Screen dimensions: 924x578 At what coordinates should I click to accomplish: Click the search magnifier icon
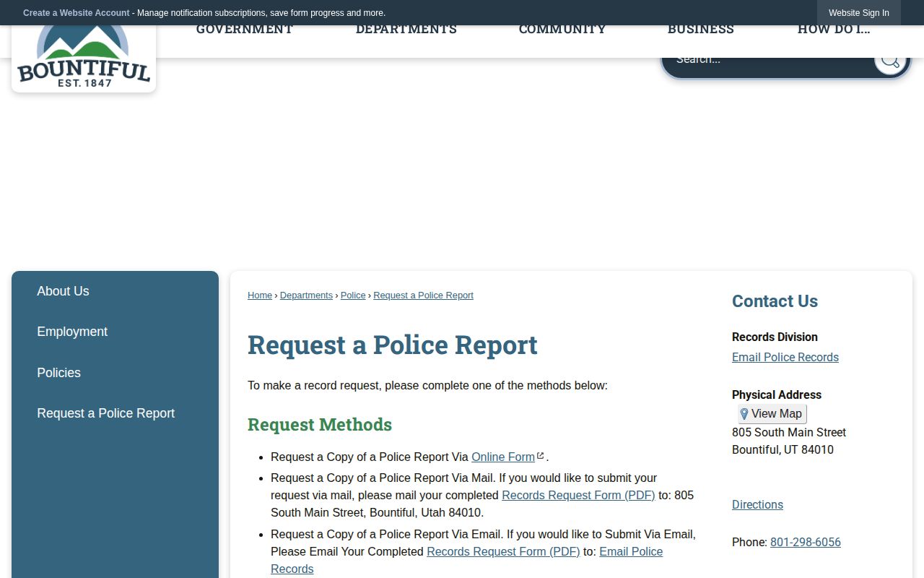[890, 60]
